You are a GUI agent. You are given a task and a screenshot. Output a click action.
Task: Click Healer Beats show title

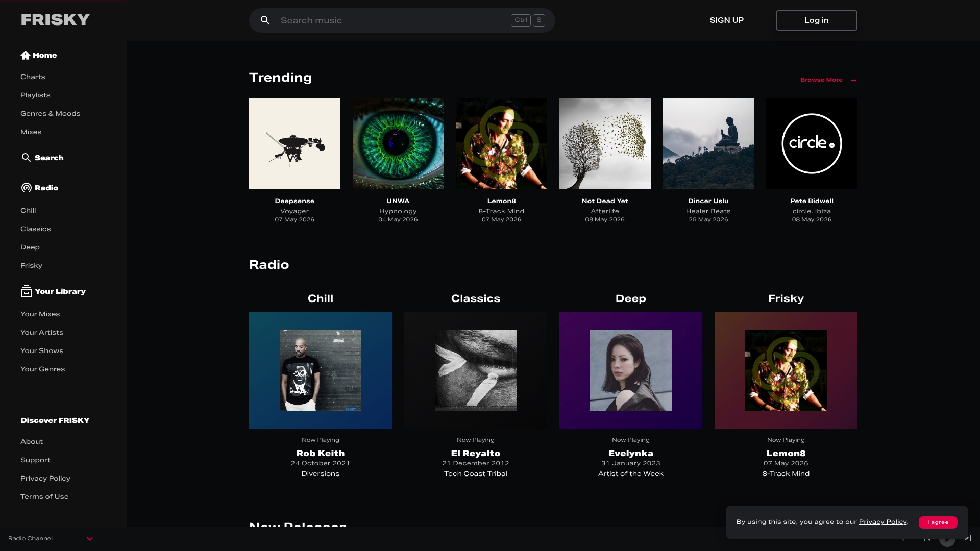tap(708, 211)
